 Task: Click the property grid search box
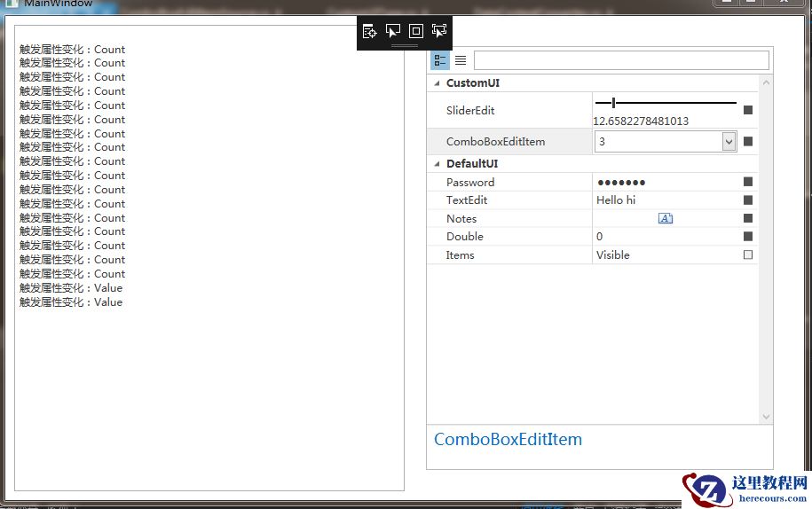point(621,60)
